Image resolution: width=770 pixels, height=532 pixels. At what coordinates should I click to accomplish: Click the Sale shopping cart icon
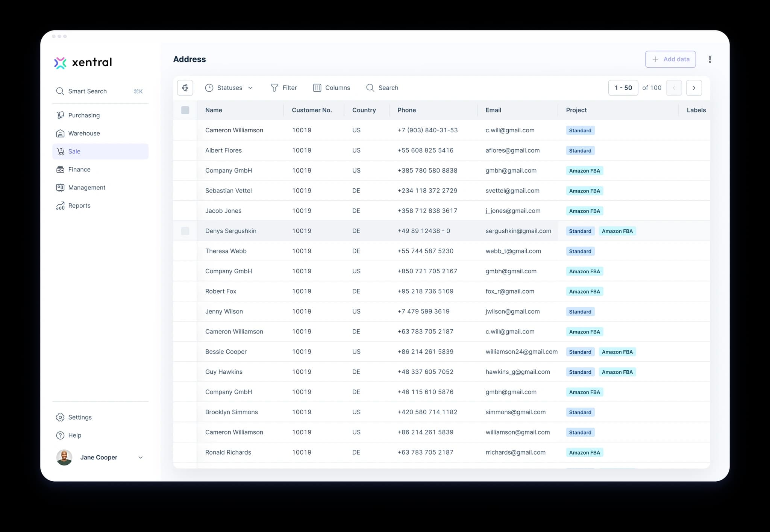[60, 152]
